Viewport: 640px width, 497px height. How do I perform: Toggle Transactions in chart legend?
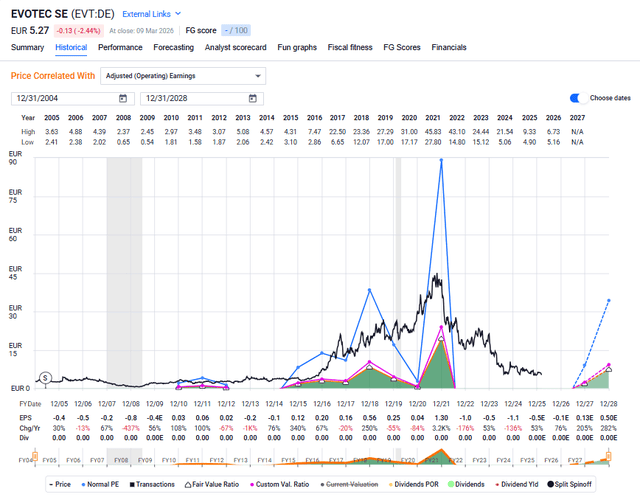click(152, 484)
